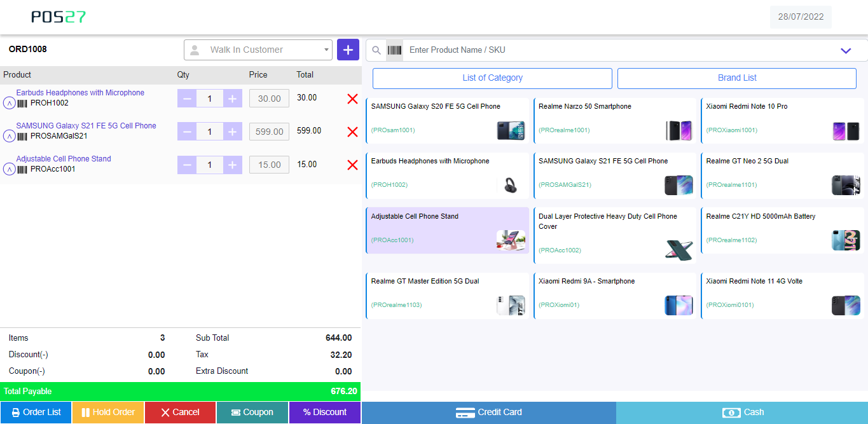Add Xiaomi Redmi Note 11 4G Volte
868x424 pixels.
783,296
